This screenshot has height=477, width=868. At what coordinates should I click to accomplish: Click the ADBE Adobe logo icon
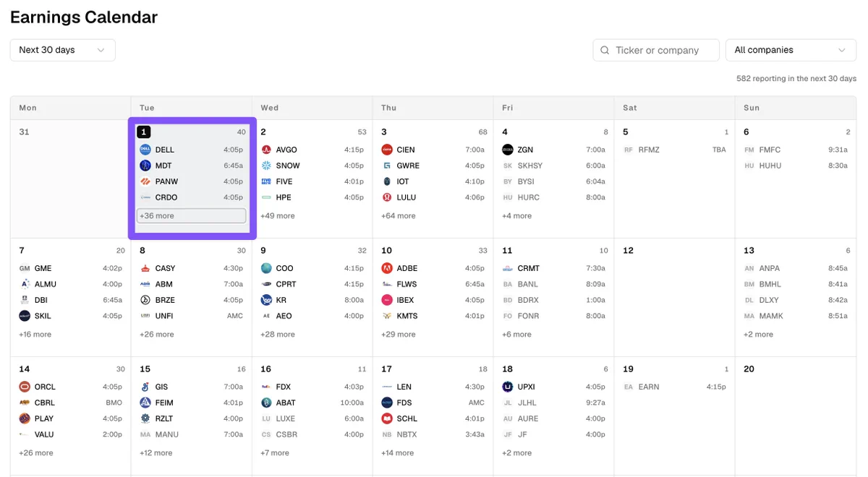pos(387,268)
